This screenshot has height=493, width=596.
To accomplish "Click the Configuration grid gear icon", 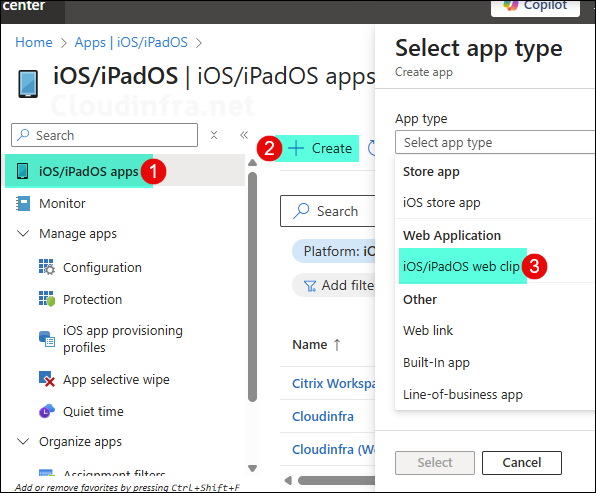I will pyautogui.click(x=47, y=267).
